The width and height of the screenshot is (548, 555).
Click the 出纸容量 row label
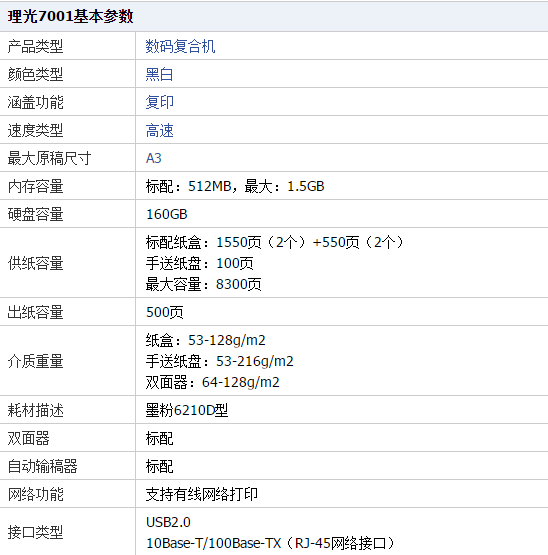pos(35,312)
